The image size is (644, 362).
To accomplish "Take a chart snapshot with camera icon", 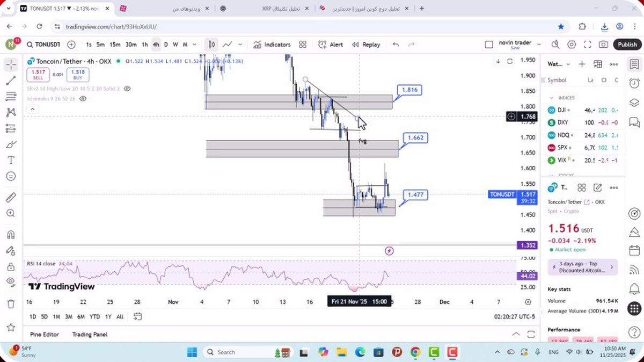I will pyautogui.click(x=603, y=45).
